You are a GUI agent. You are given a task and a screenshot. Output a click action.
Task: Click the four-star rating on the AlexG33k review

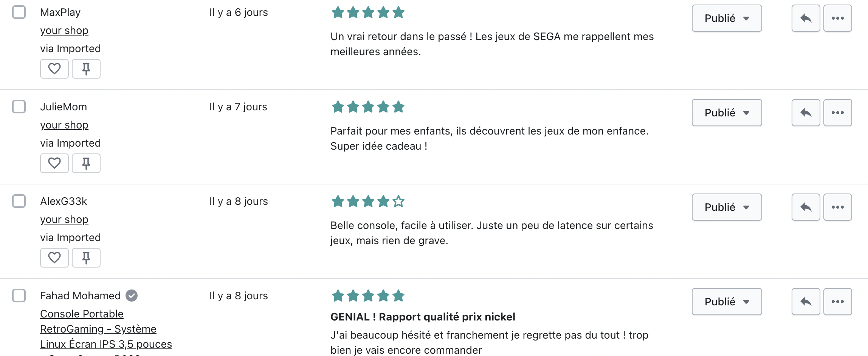click(368, 201)
